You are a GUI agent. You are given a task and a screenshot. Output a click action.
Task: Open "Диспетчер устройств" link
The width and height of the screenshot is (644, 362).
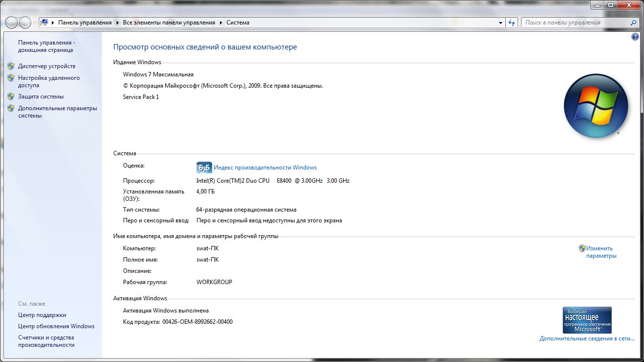47,66
